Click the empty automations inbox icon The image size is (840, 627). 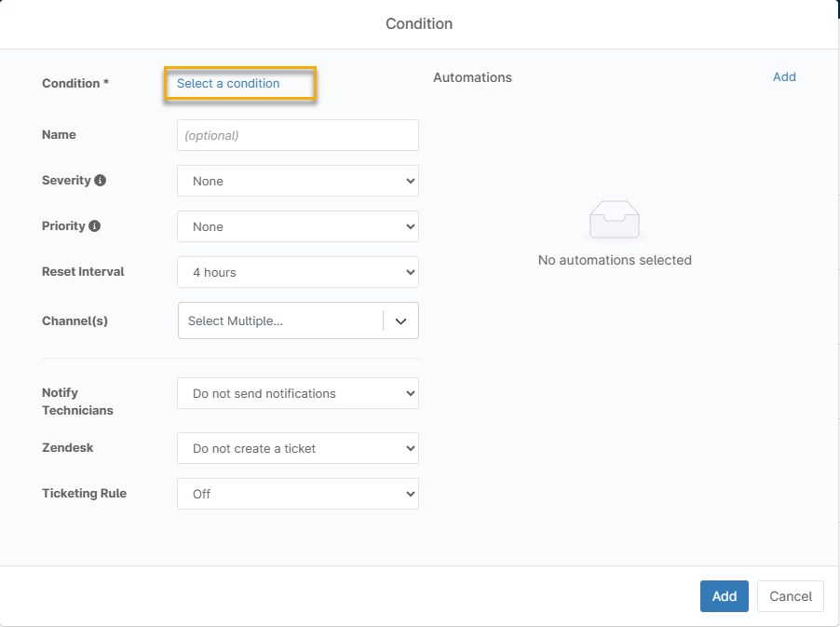coord(615,222)
